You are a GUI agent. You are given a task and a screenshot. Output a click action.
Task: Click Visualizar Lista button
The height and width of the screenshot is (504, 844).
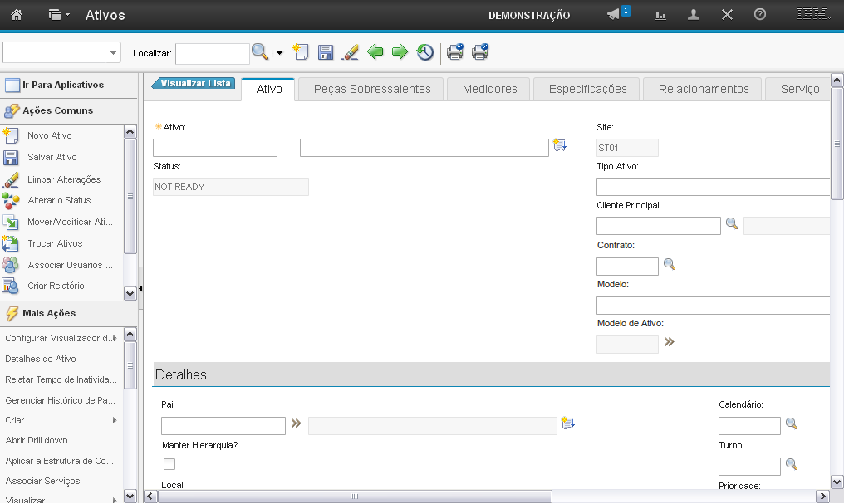pos(194,84)
